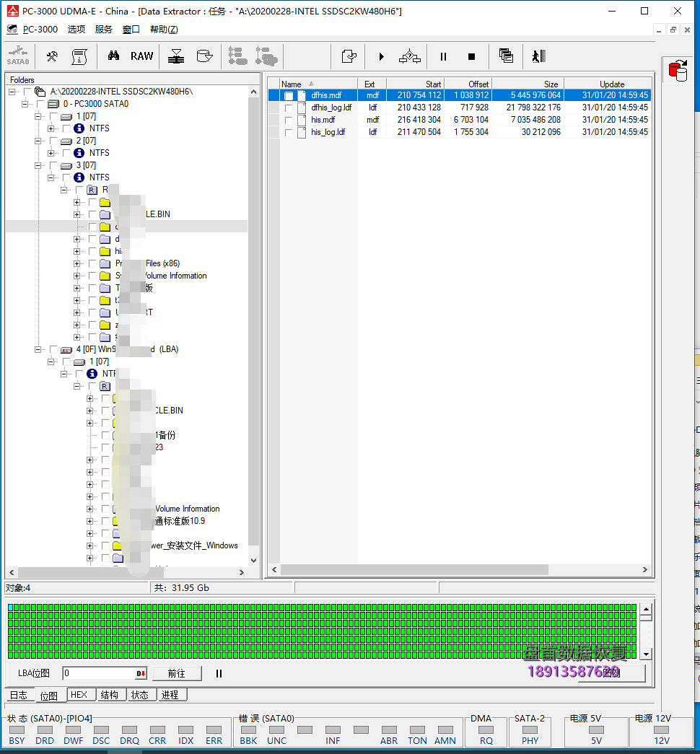Expand the NTFS node under partition 1 [07]
This screenshot has height=754, width=700.
click(51, 128)
